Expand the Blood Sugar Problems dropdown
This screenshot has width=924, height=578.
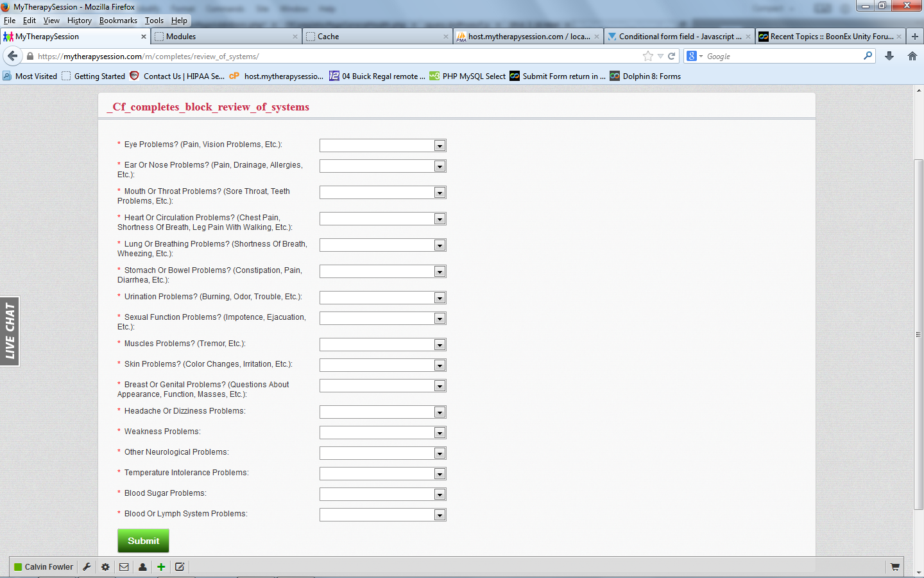382,495
